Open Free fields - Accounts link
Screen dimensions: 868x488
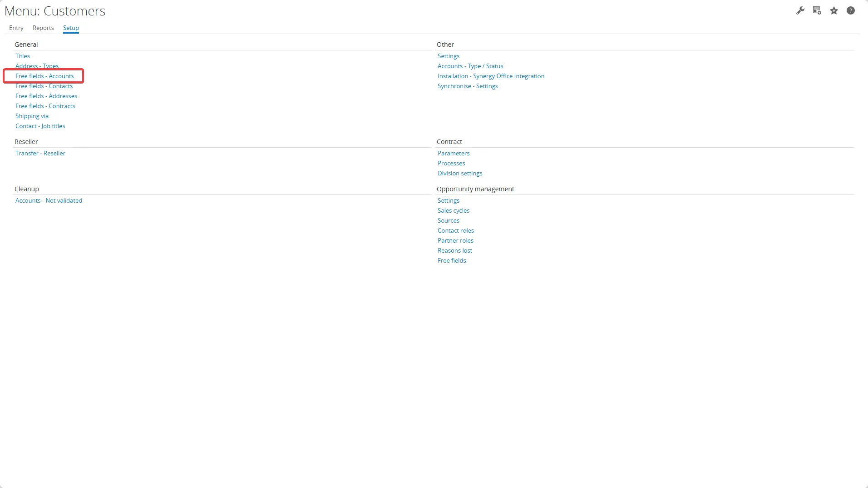click(x=44, y=76)
